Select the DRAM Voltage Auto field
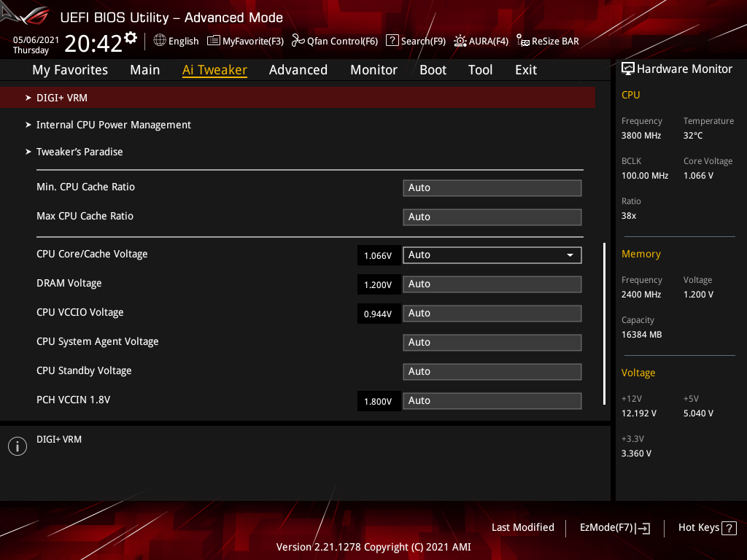The width and height of the screenshot is (747, 560). [x=492, y=284]
